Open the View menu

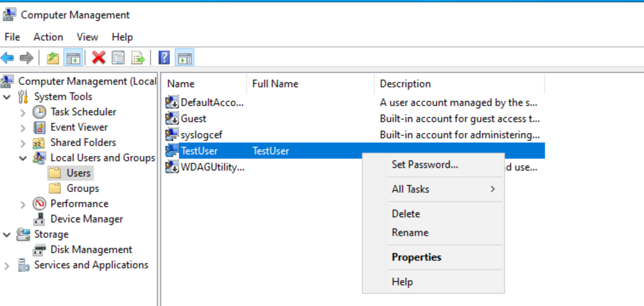pos(87,37)
